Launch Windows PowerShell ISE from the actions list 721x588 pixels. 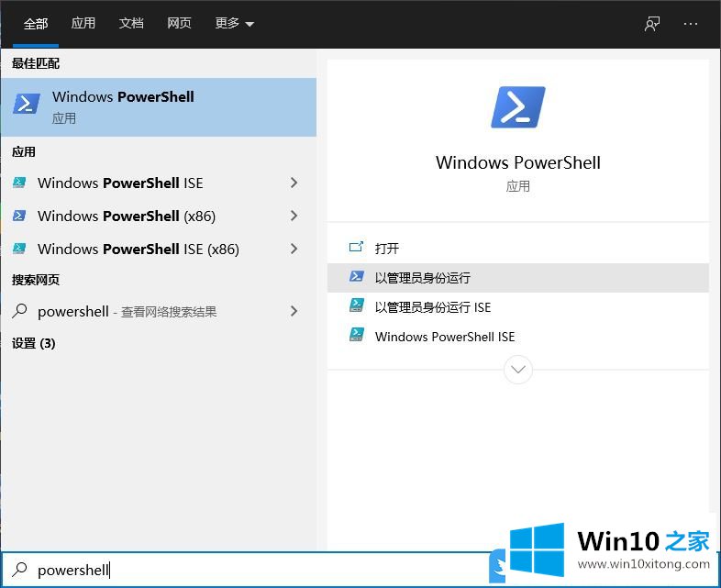click(517, 337)
